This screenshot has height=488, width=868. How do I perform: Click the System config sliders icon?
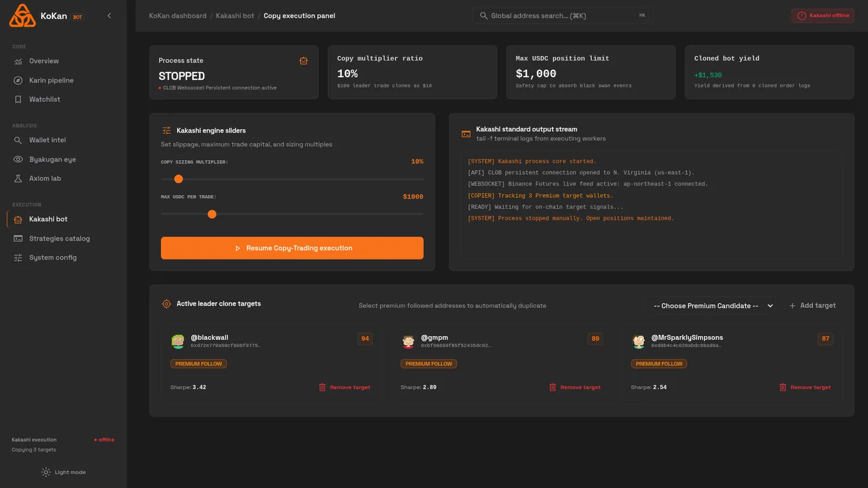[x=18, y=257]
